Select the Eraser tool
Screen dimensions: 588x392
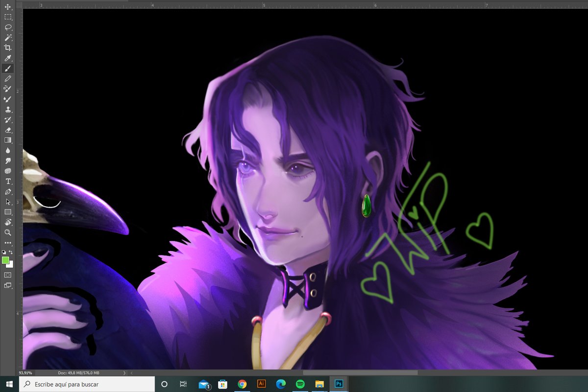tap(8, 130)
